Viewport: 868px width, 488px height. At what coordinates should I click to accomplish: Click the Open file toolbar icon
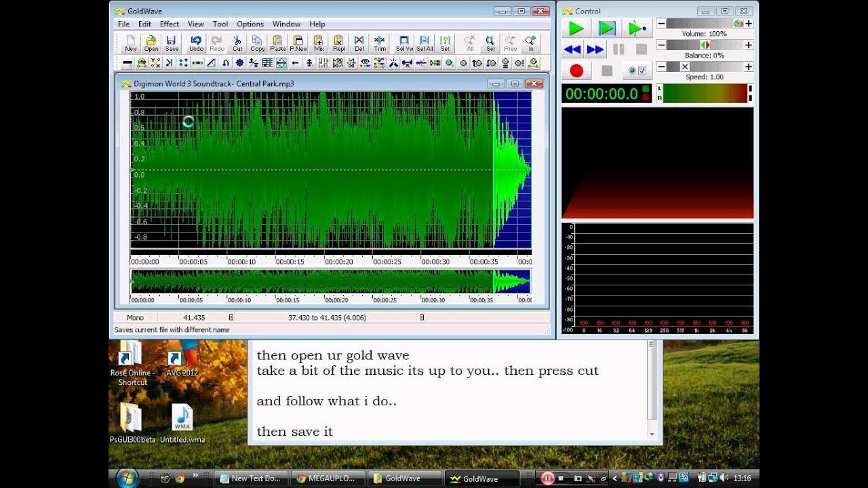[151, 43]
